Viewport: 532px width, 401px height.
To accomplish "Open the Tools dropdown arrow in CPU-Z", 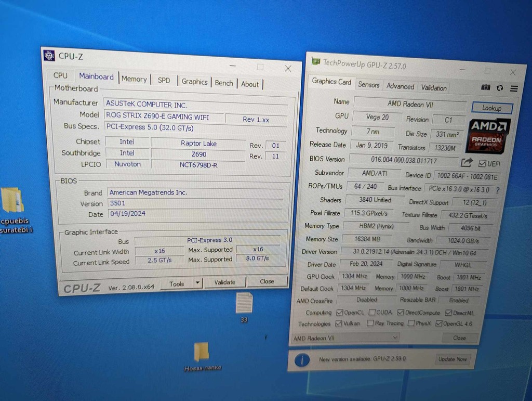I will point(197,283).
